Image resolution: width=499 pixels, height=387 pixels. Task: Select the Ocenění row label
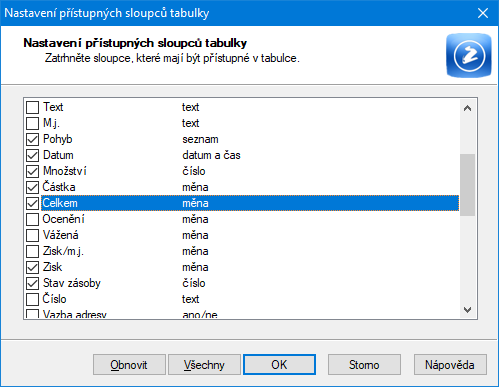(64, 219)
